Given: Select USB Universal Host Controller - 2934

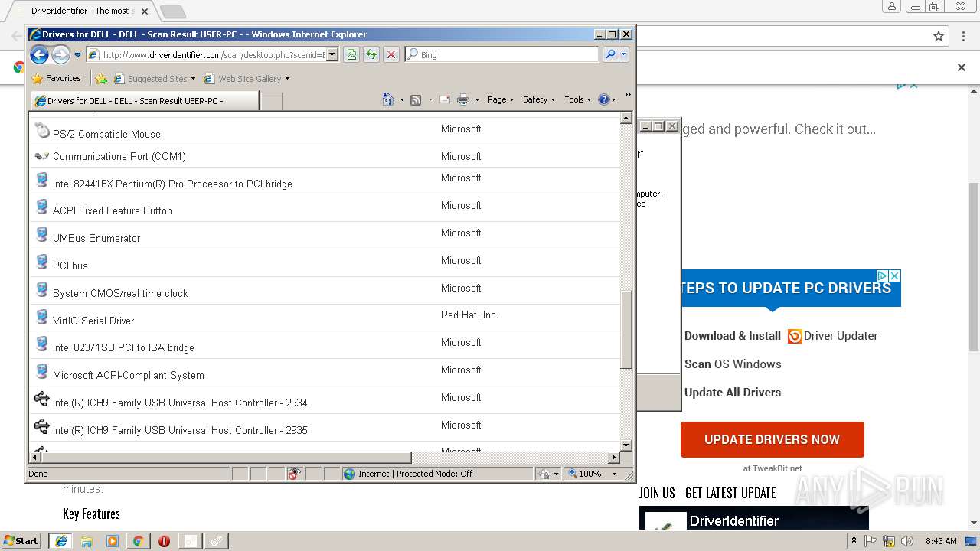Looking at the screenshot, I should [325, 400].
